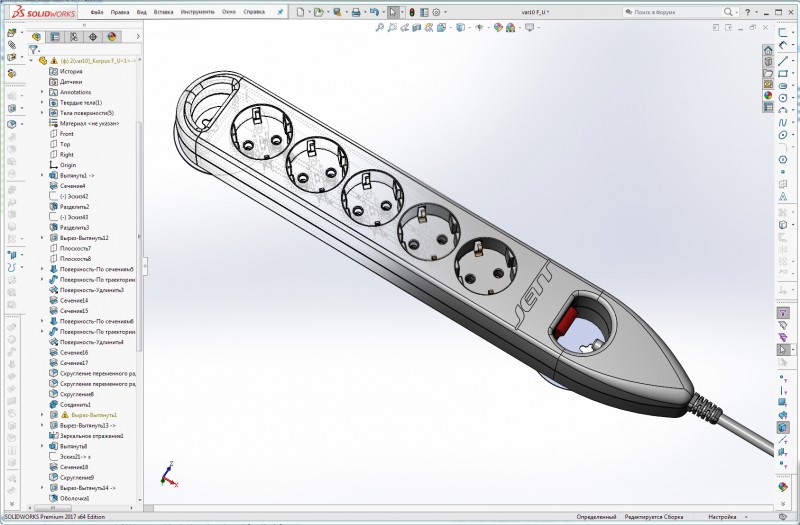Click the Edit Appearance color ball

tap(498, 28)
